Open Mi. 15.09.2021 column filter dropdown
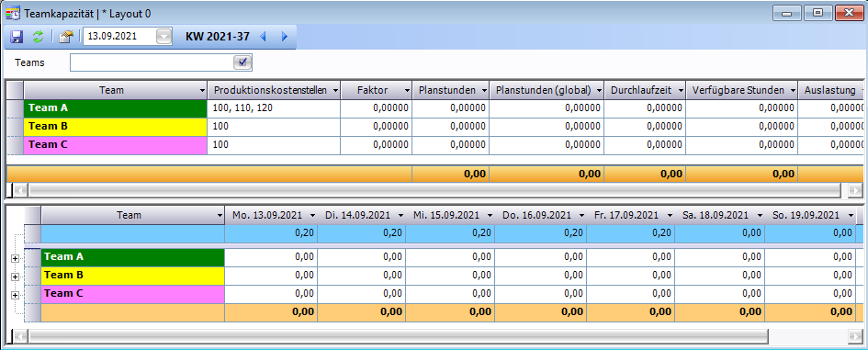 click(490, 216)
